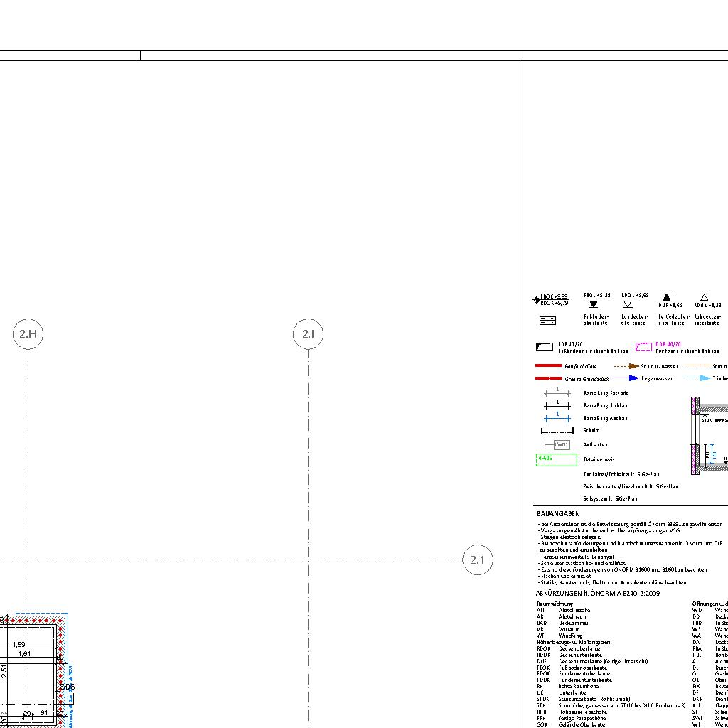This screenshot has width=728, height=728.
Task: Click the red Baufluchtlinie line sample
Action: click(548, 366)
